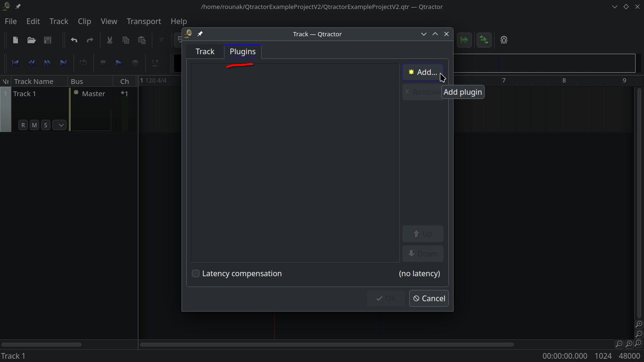Click bar 7 on the timeline ruler

pos(504,81)
